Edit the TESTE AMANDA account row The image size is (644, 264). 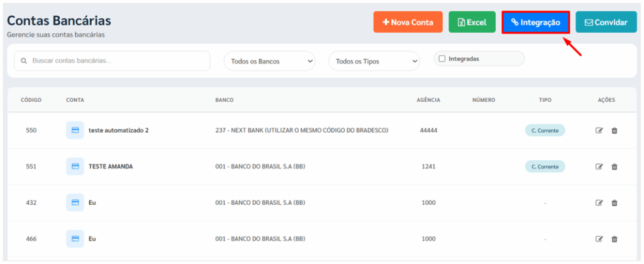tap(599, 167)
